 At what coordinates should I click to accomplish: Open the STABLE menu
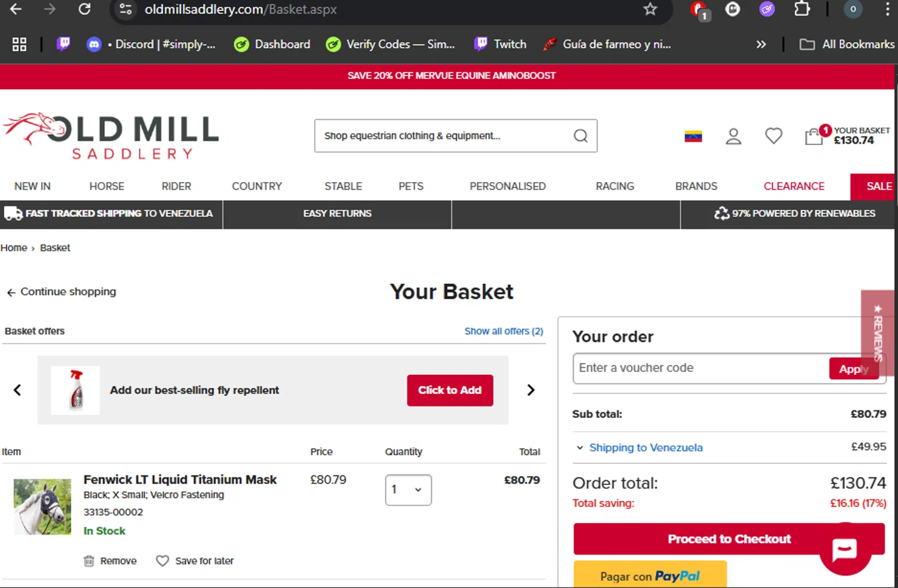pos(343,186)
